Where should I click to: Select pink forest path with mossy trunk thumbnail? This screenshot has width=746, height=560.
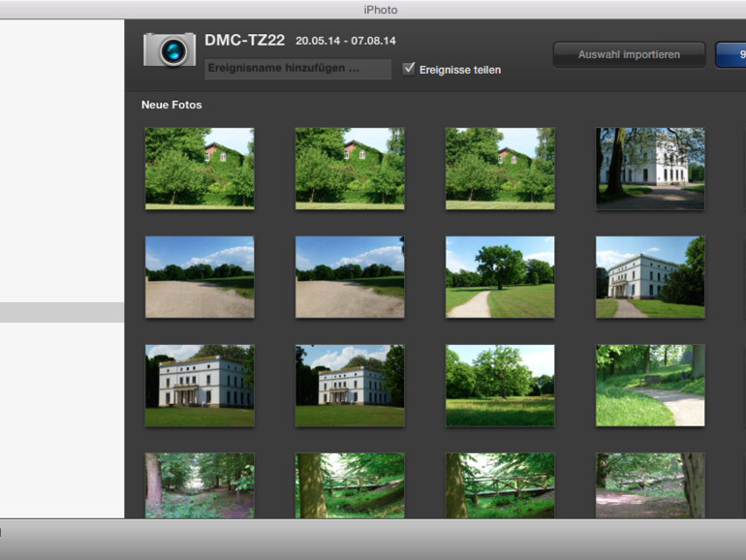tap(650, 485)
